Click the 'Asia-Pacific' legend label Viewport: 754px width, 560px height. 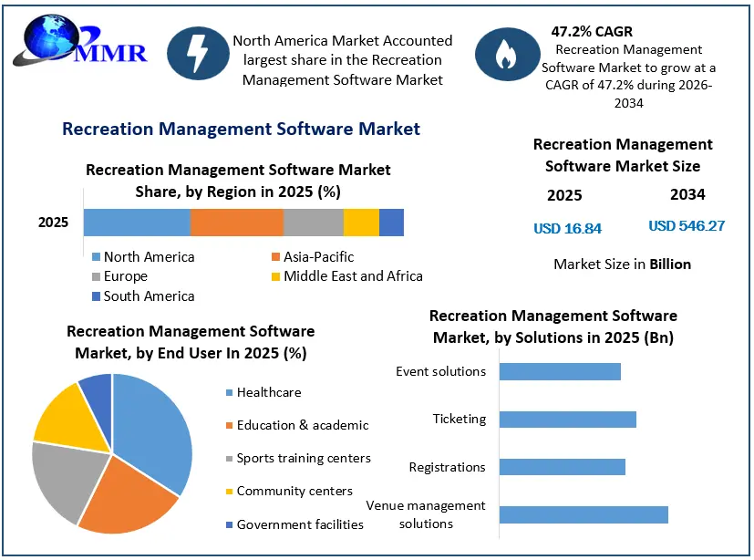coord(318,257)
